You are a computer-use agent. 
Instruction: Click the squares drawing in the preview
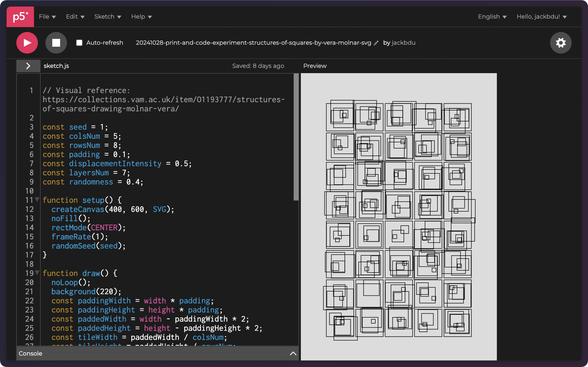399,219
